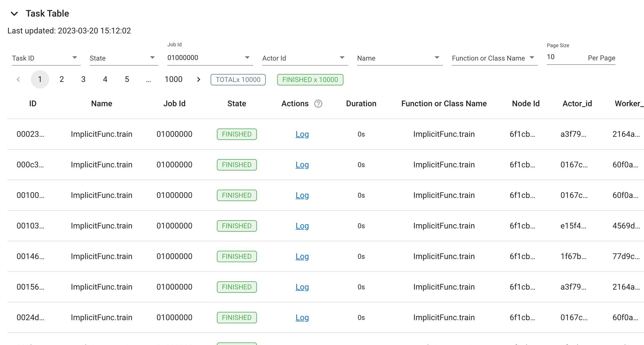Click Actor_id 1f67b... cell

[573, 256]
